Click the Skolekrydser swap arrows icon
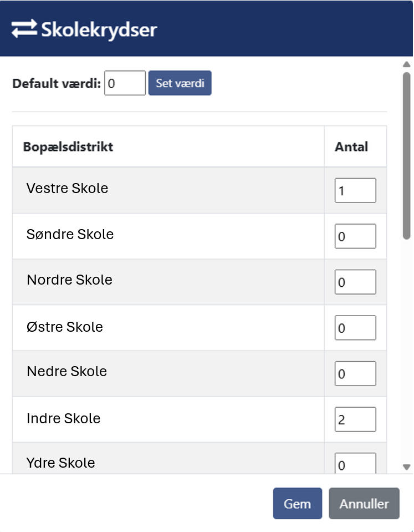The width and height of the screenshot is (414, 532). click(24, 29)
